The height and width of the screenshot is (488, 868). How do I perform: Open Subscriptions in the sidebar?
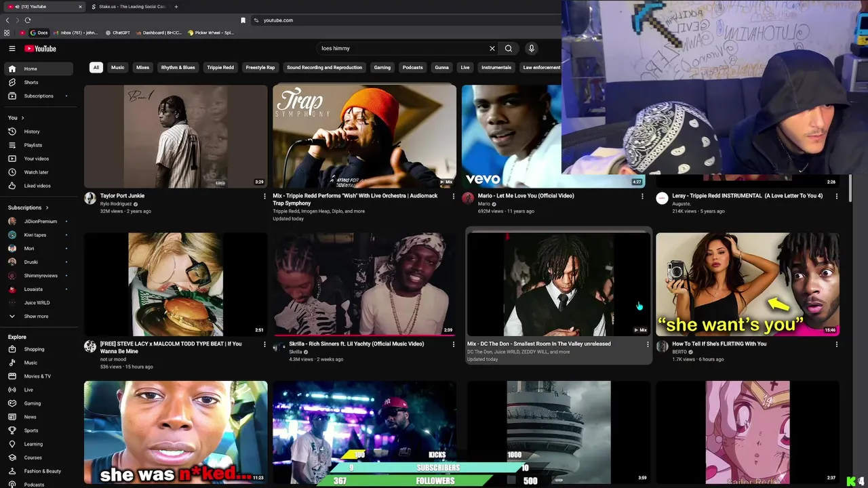(39, 96)
